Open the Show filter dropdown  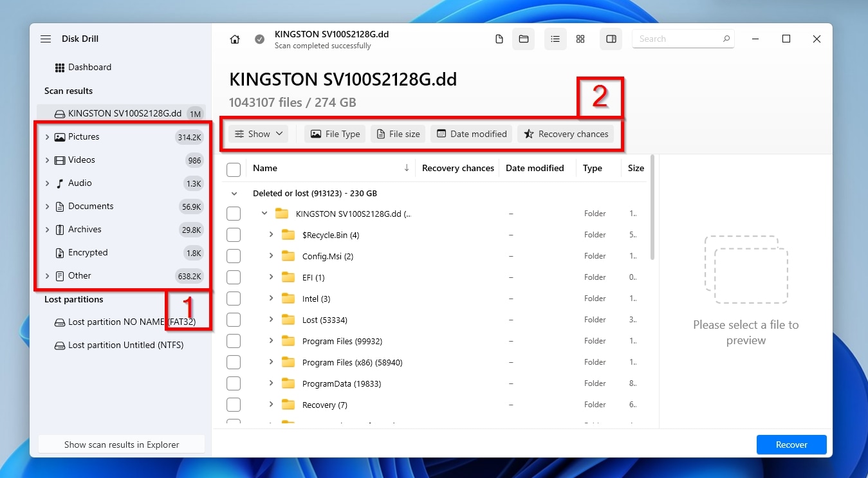coord(258,134)
